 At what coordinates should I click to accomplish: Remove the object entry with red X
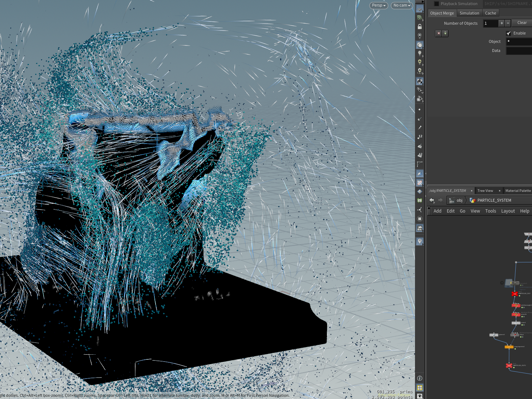[x=439, y=33]
